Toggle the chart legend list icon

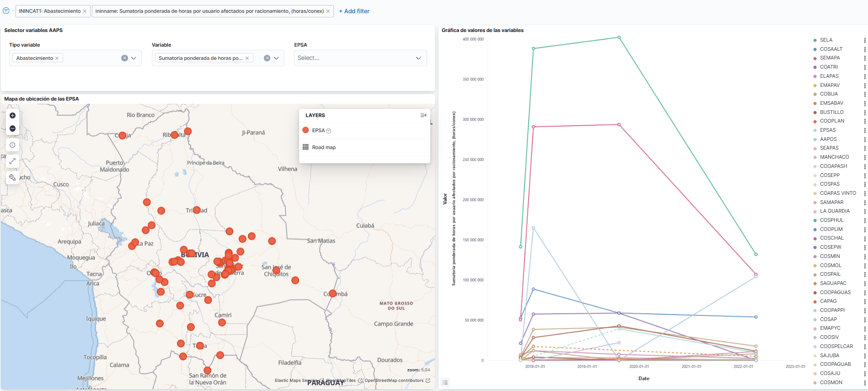click(445, 382)
